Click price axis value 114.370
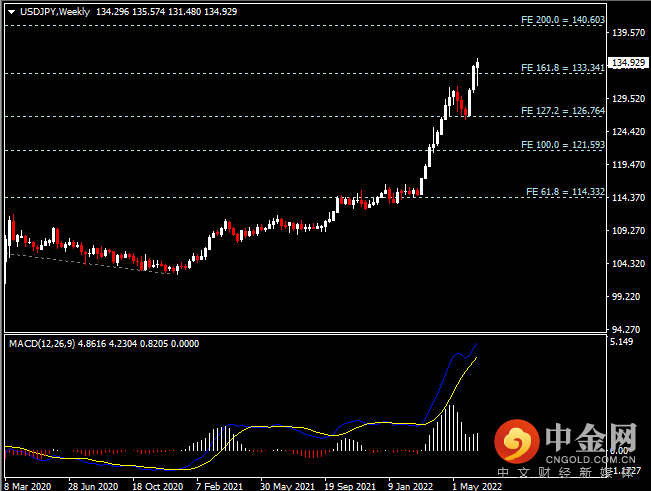 pos(629,198)
